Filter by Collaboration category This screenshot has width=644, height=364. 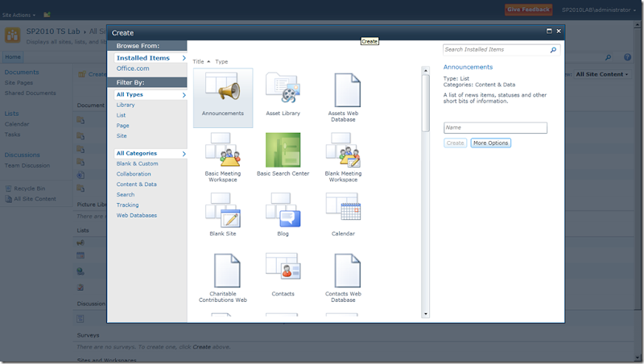(134, 174)
